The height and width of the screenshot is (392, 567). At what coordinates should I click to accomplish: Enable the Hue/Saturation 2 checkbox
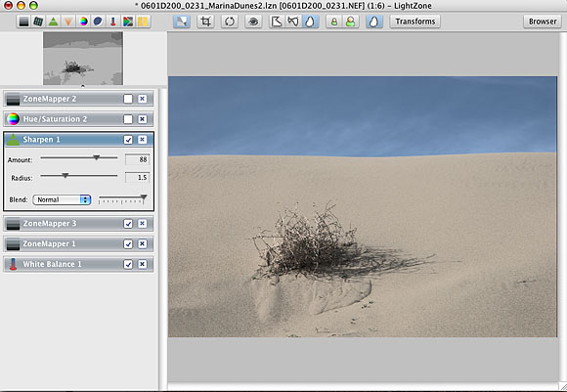128,119
